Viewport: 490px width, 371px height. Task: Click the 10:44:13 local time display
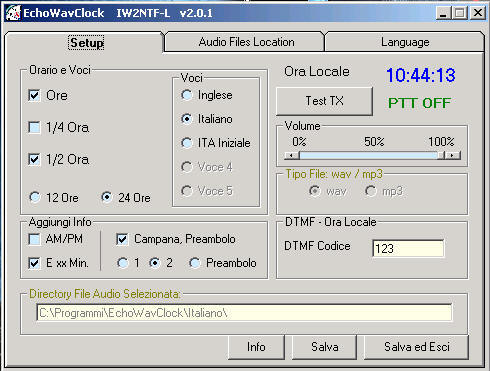click(x=421, y=75)
